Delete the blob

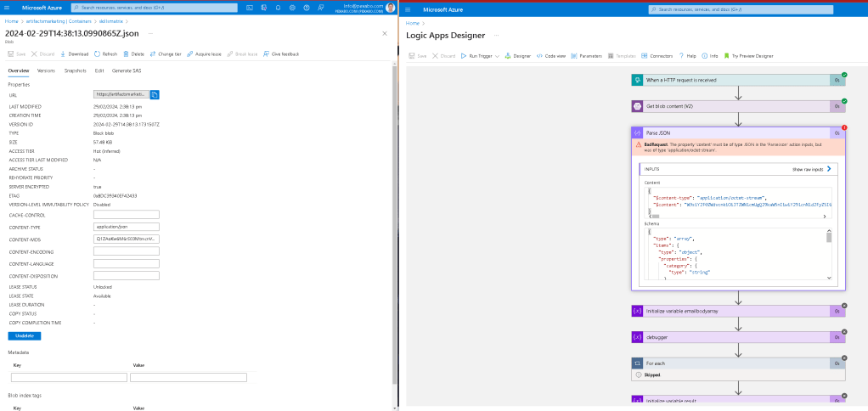tap(133, 54)
